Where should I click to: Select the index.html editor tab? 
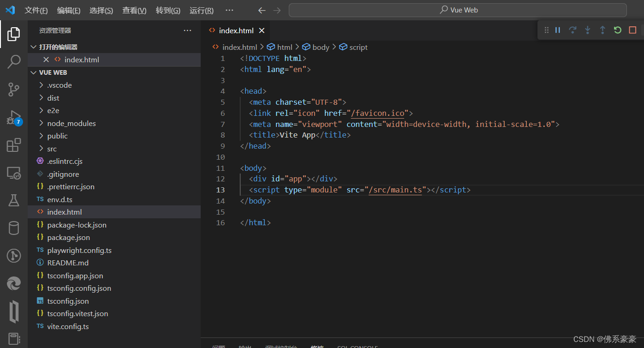coord(236,30)
